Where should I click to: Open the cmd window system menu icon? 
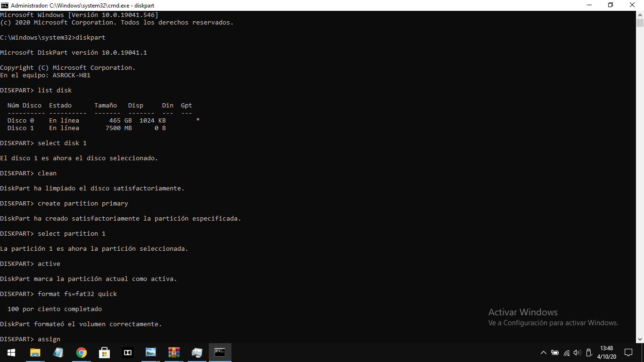tap(5, 5)
